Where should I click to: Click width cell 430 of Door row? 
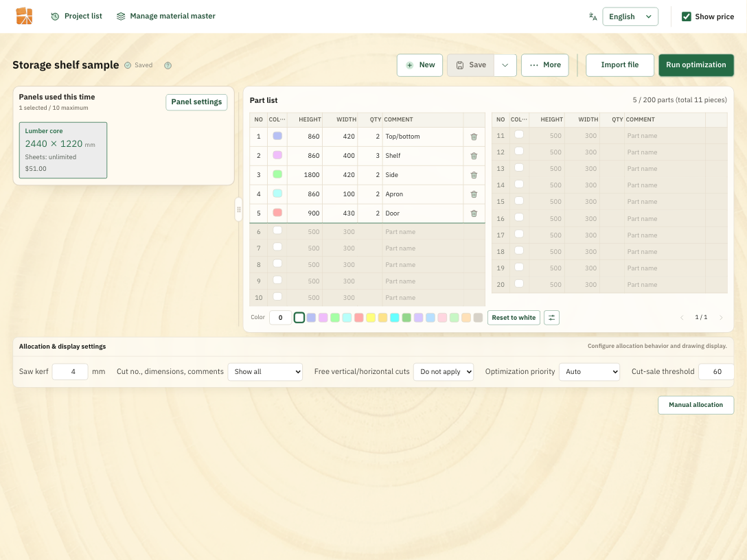[x=340, y=213]
